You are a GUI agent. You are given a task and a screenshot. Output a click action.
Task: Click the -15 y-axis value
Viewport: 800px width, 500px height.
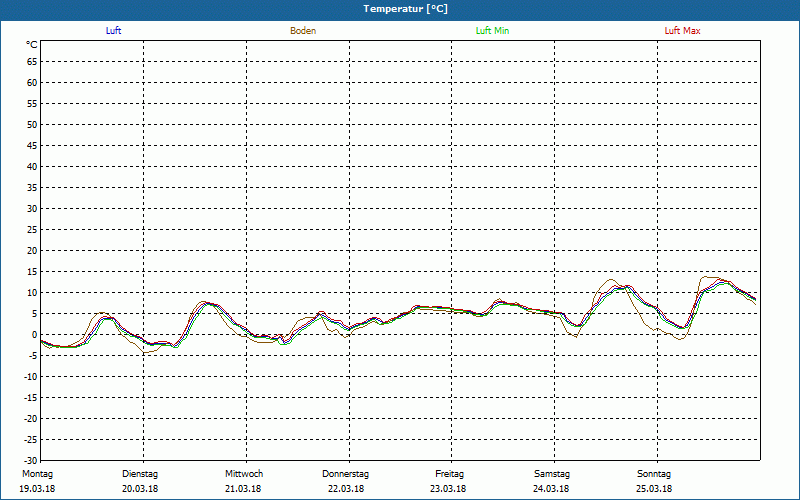(x=31, y=397)
